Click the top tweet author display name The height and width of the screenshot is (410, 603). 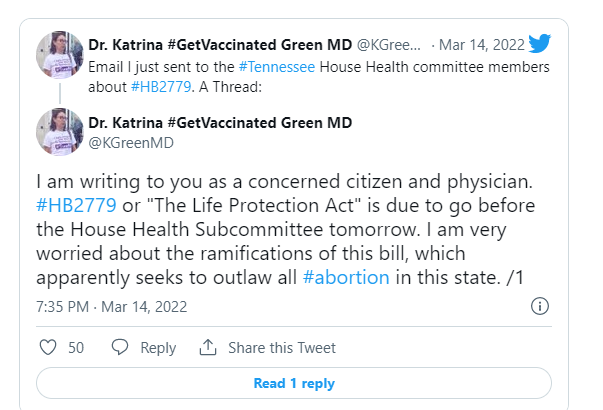click(220, 45)
